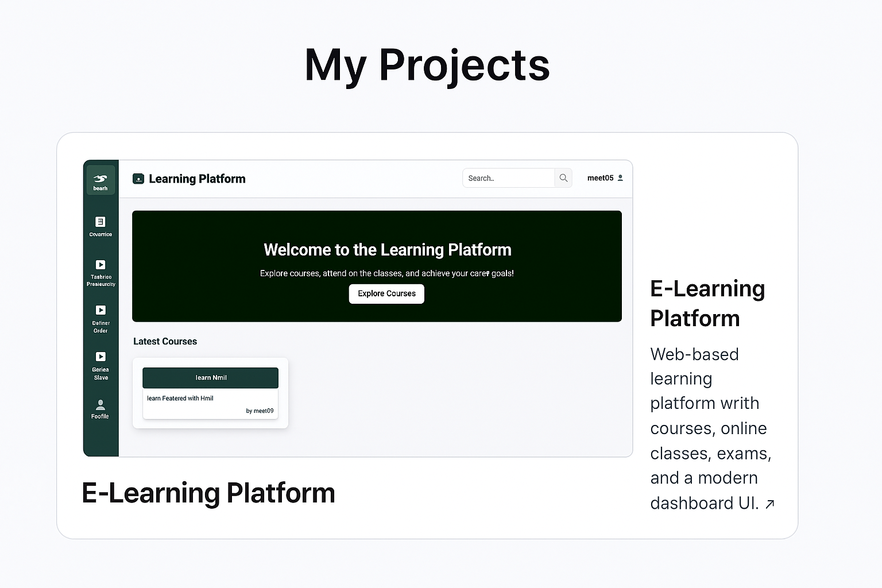This screenshot has width=882, height=588.
Task: Click the meet05 username
Action: [x=600, y=178]
